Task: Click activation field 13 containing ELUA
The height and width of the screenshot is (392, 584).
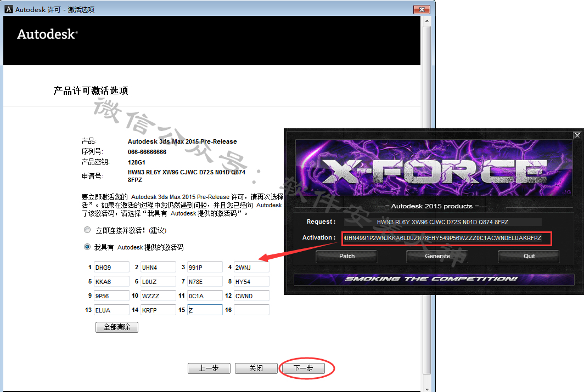Action: click(111, 310)
